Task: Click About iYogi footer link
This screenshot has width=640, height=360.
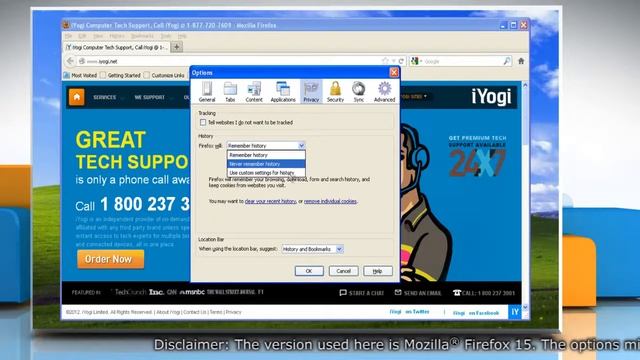Action: (x=168, y=312)
